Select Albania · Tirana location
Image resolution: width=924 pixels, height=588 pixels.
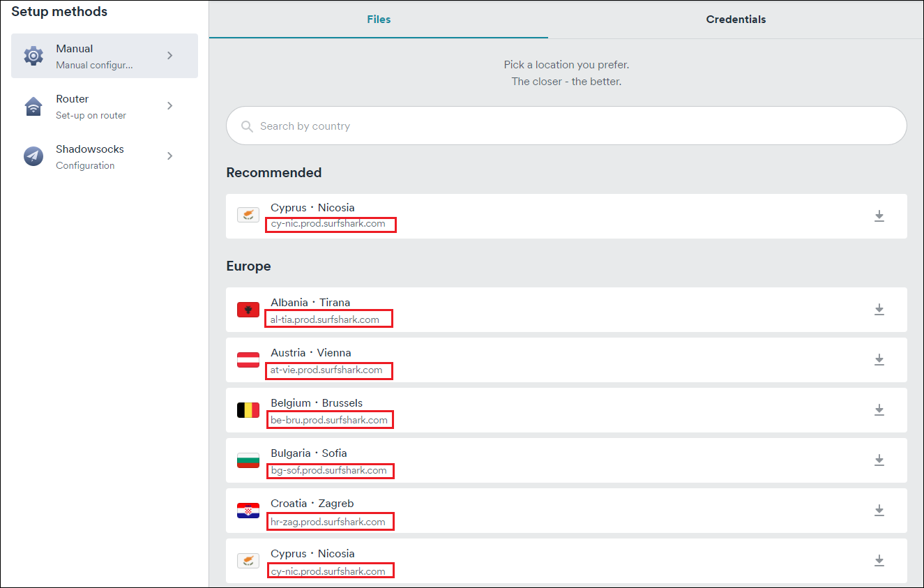[566, 310]
